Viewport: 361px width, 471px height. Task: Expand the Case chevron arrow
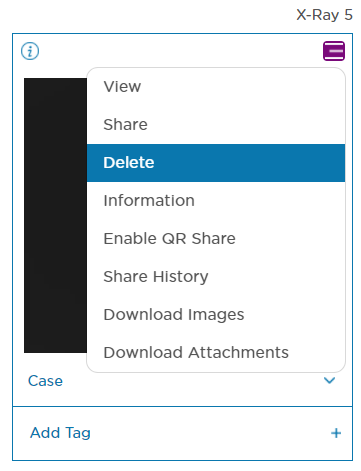(329, 380)
